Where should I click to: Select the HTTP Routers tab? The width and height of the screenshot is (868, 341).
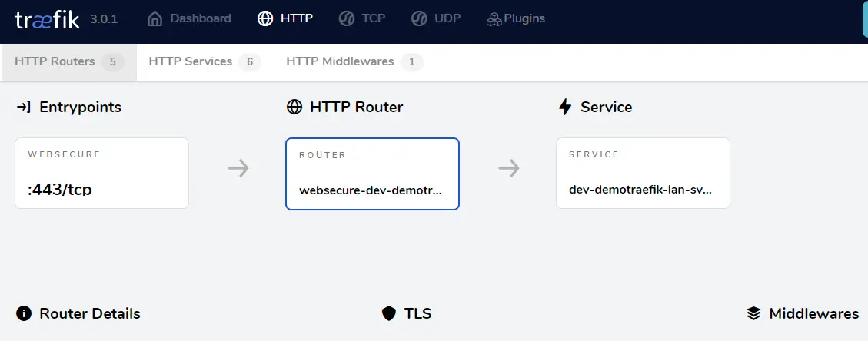[68, 62]
